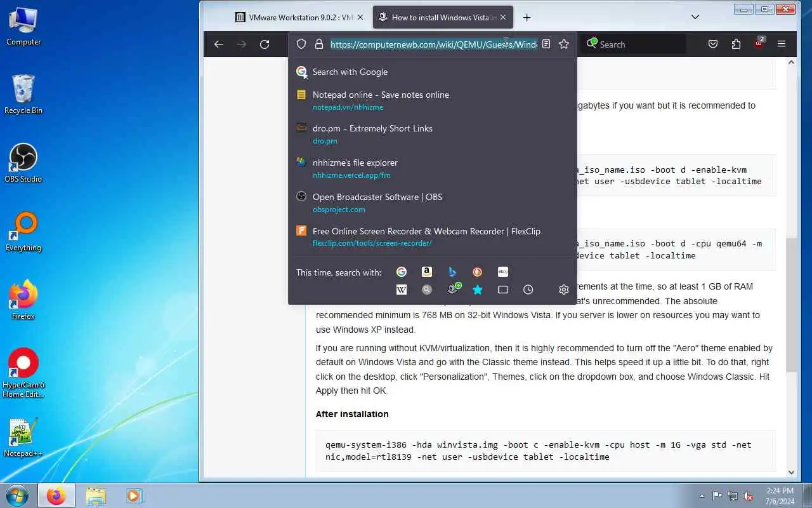The height and width of the screenshot is (508, 812).
Task: Open the uBlock extension icon with badge
Action: pos(759,43)
